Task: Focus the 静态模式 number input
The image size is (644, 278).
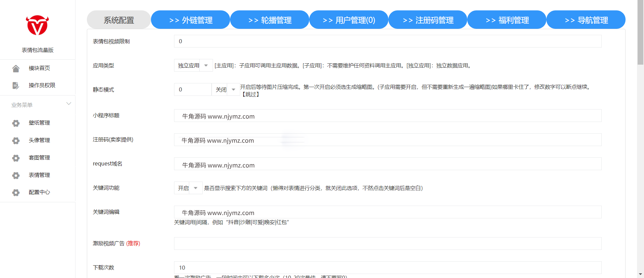Action: [x=193, y=89]
